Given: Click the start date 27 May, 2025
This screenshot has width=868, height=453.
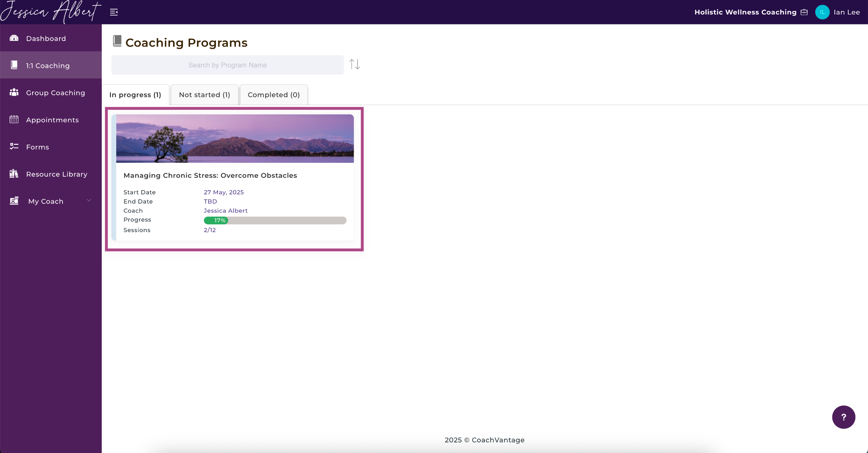Looking at the screenshot, I should [224, 192].
